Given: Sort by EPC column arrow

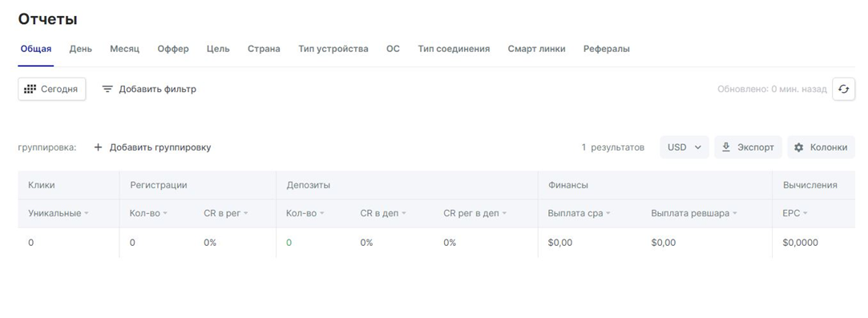Looking at the screenshot, I should click(x=805, y=214).
